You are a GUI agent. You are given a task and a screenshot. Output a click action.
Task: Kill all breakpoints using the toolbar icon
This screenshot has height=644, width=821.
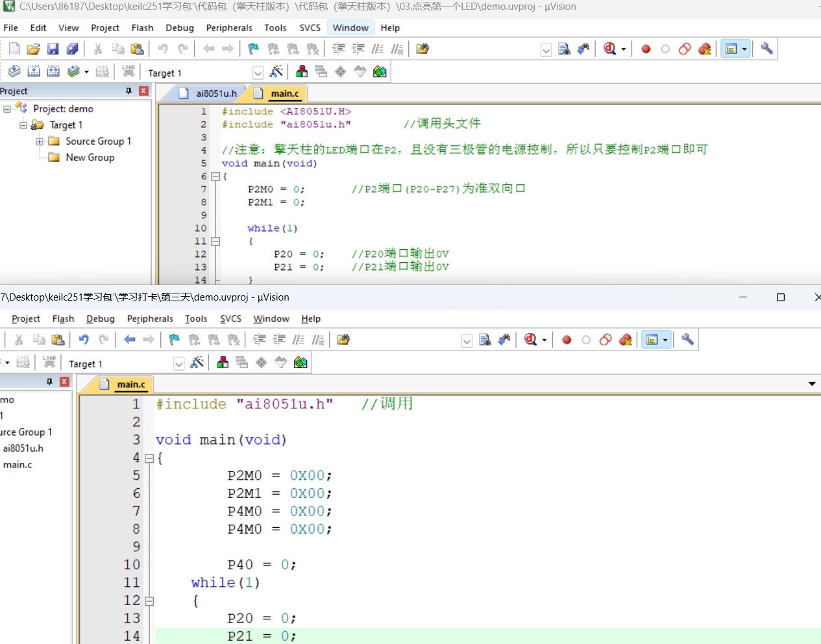pyautogui.click(x=705, y=49)
